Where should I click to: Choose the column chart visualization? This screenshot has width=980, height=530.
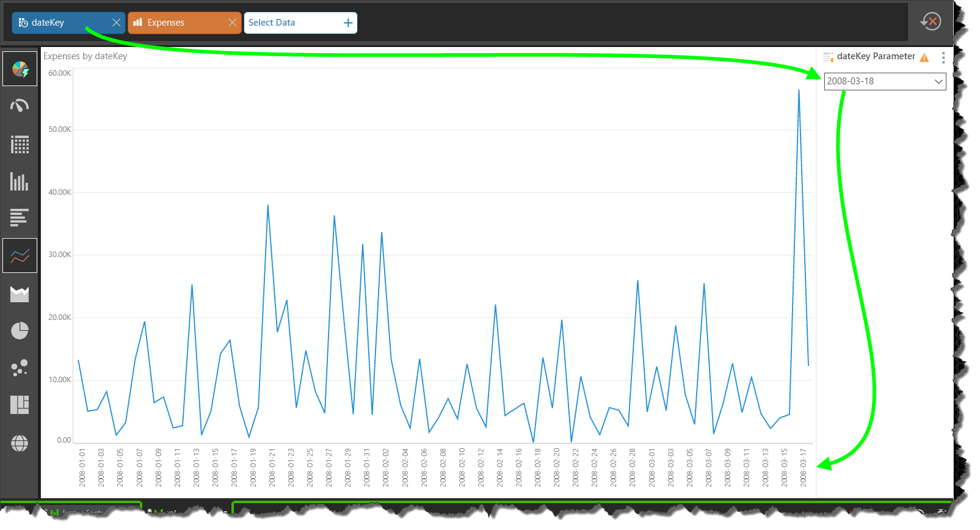(20, 181)
